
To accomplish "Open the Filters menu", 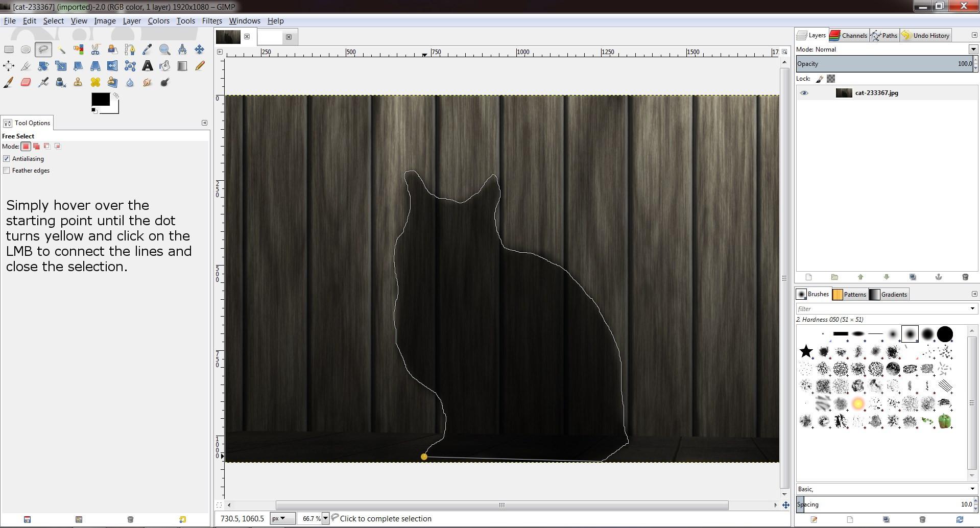I will (211, 21).
